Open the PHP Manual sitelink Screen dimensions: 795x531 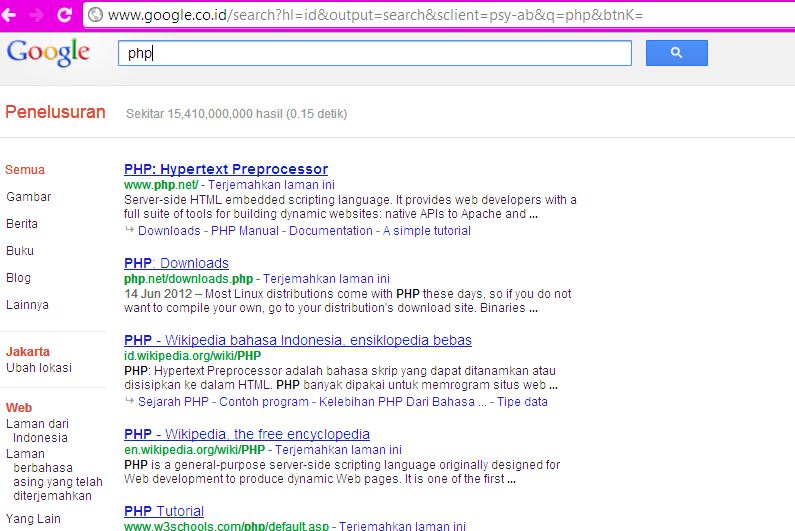(245, 231)
